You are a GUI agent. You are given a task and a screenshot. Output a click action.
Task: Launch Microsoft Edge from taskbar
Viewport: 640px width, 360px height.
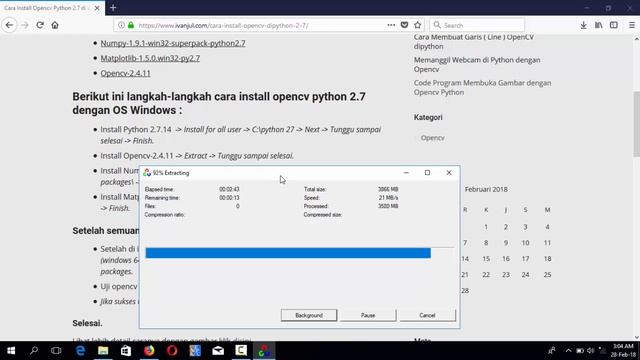click(x=80, y=351)
